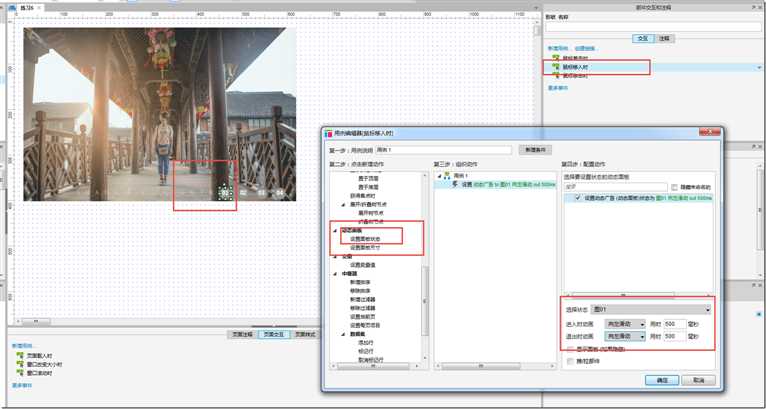Click the canvas horizontal scrollbar thumb

click(x=36, y=322)
